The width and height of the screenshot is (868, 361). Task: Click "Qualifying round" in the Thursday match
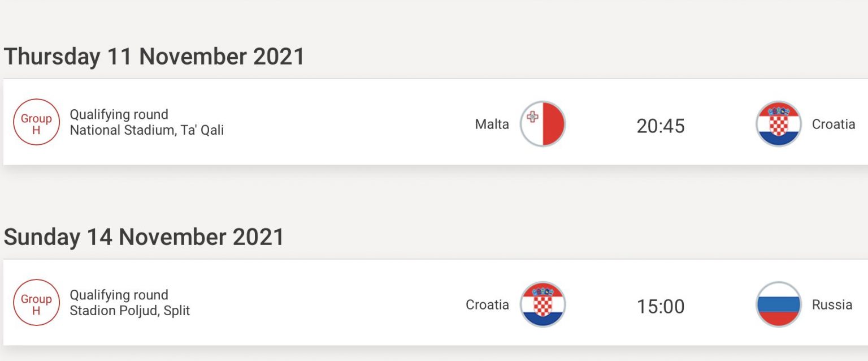[x=119, y=114]
